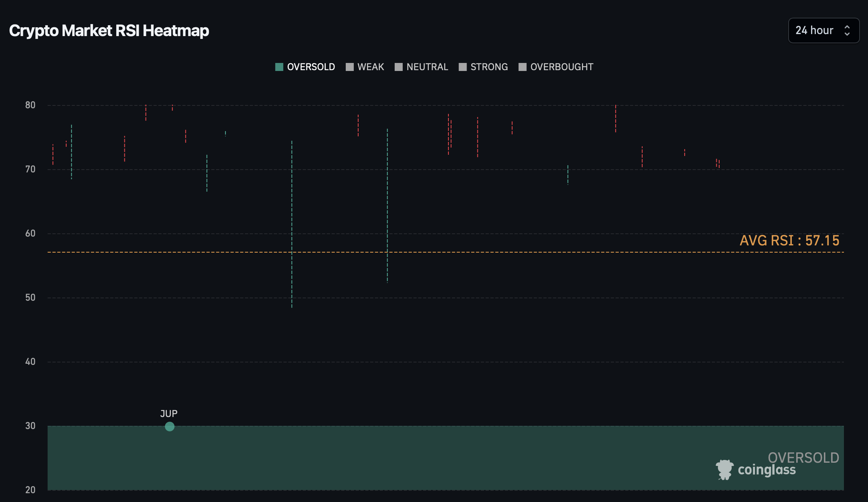Viewport: 868px width, 502px height.
Task: Click the Crypto Market RSI Heatmap title
Action: point(109,31)
